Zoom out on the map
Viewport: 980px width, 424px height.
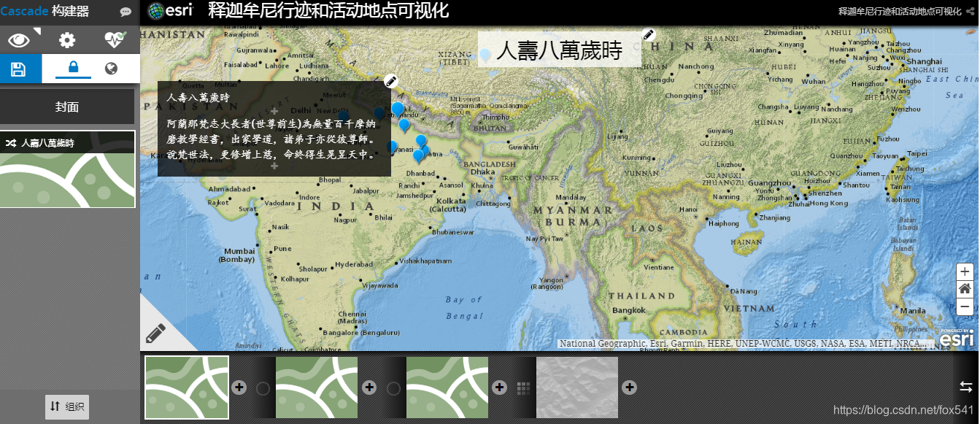pos(965,307)
